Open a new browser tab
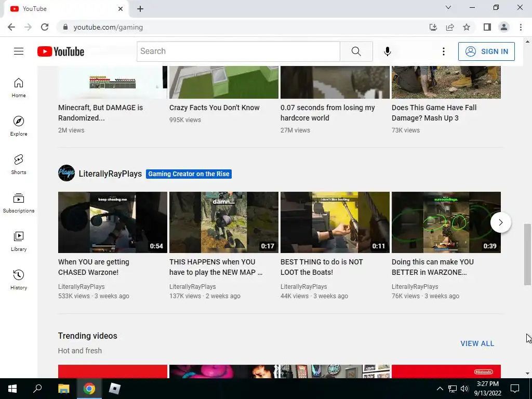The image size is (532, 399). (140, 9)
